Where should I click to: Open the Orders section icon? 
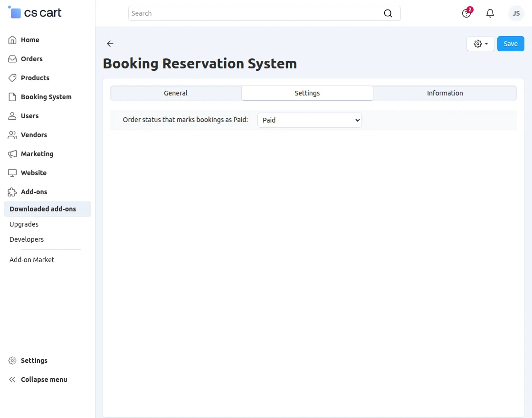click(12, 59)
